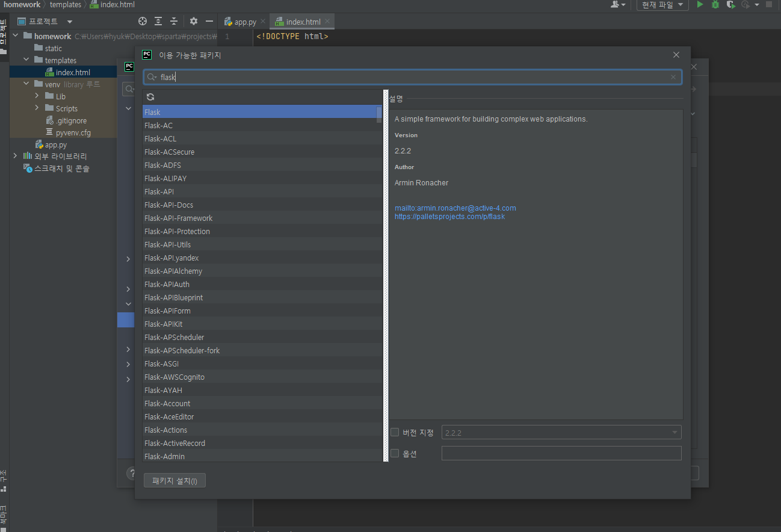
Task: Select the .gitignore file
Action: [71, 120]
